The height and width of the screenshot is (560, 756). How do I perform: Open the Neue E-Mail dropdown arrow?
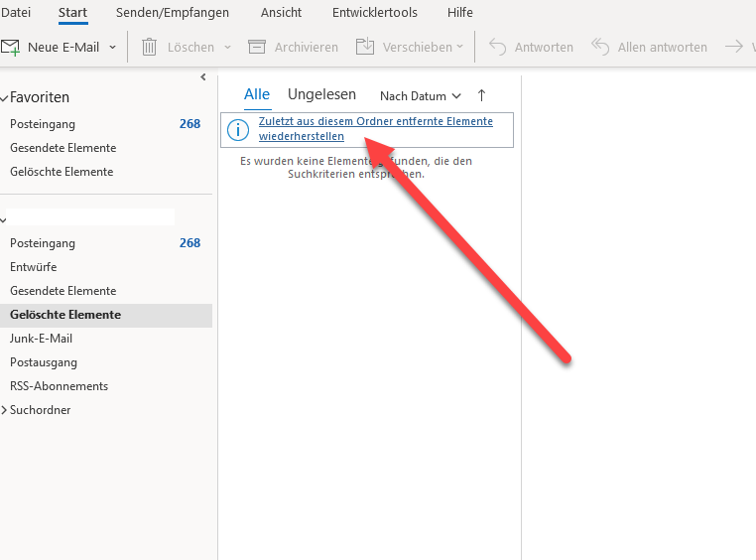point(113,47)
